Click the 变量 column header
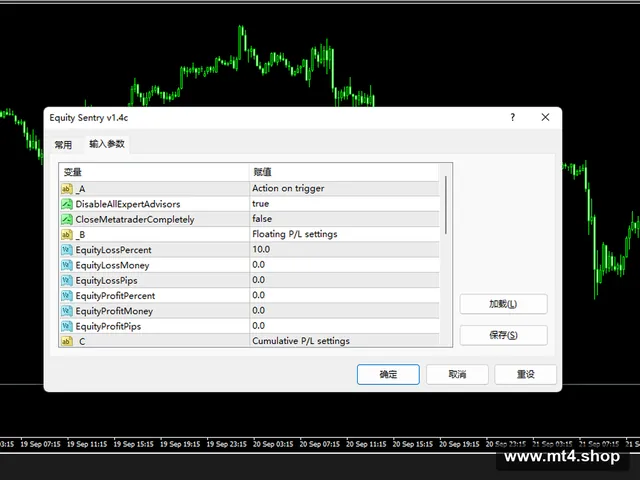This screenshot has height=480, width=640. pos(154,172)
